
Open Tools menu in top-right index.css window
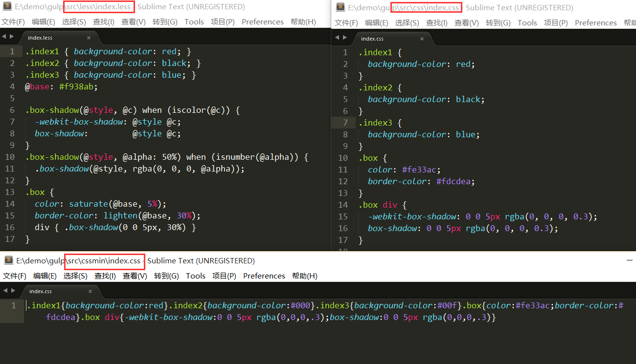[x=527, y=23]
